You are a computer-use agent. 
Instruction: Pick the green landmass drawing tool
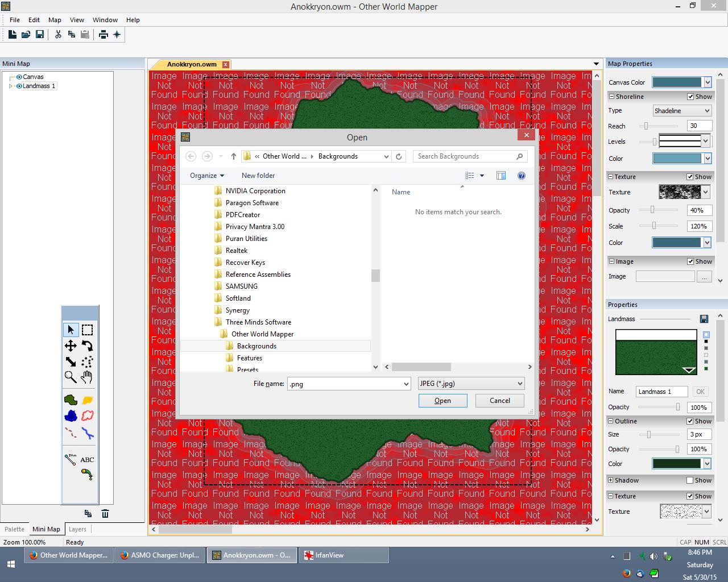click(71, 400)
